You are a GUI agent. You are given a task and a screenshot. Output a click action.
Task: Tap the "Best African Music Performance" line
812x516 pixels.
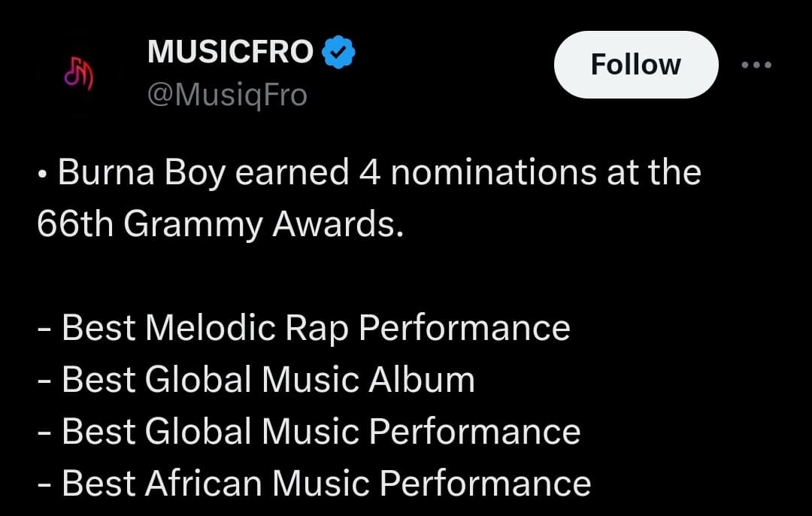click(326, 483)
